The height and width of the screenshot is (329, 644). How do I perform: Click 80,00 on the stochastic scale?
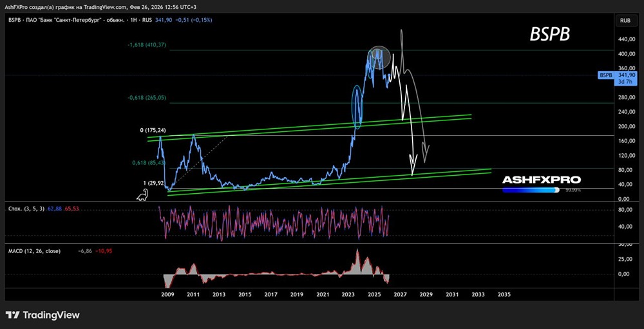click(x=625, y=210)
